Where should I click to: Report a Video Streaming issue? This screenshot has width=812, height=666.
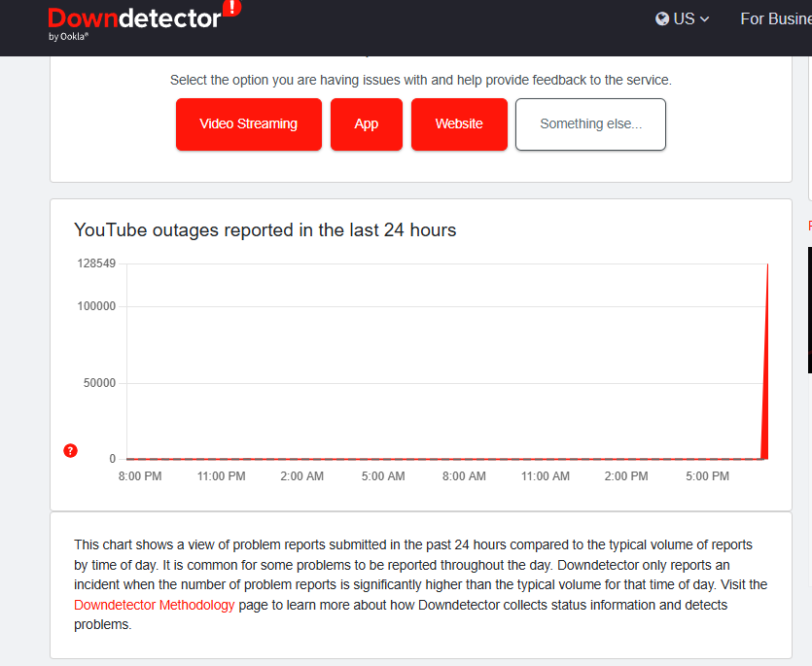[x=249, y=124]
